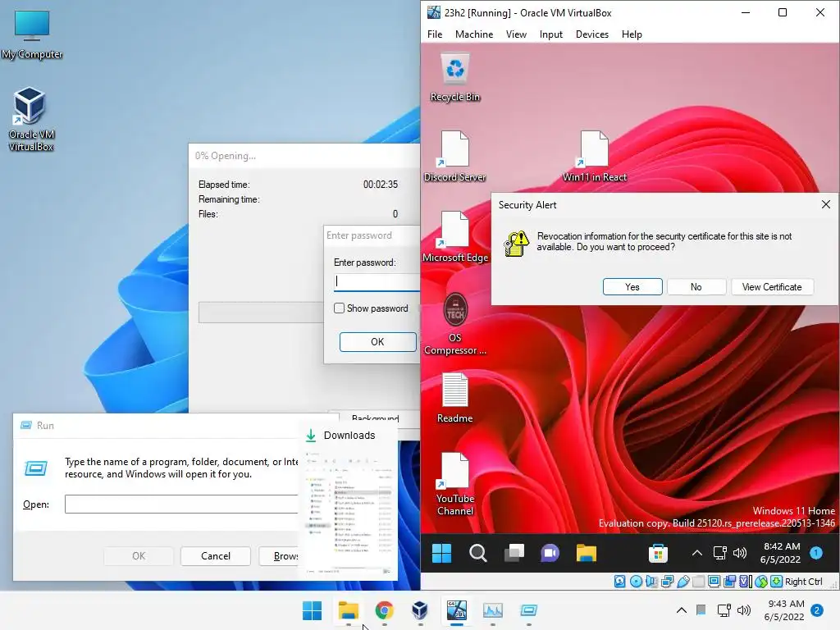Expand hidden icons in host system tray

[x=682, y=610]
